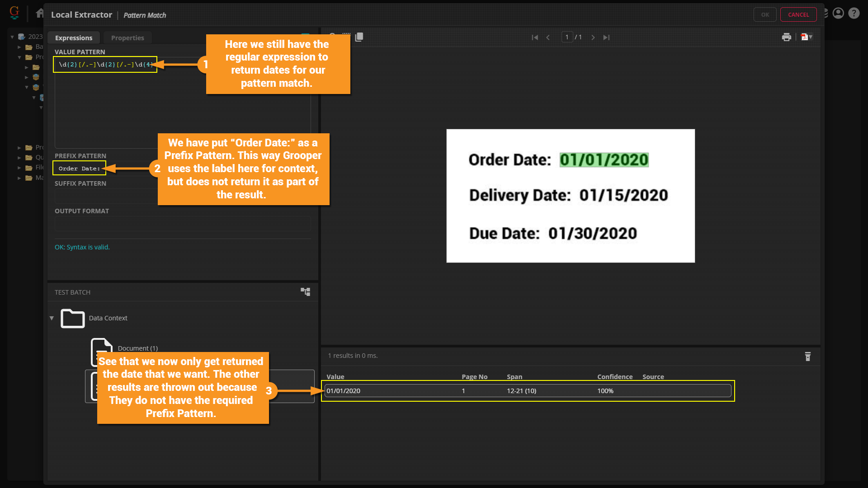Click the home icon
This screenshot has width=868, height=488.
(40, 14)
